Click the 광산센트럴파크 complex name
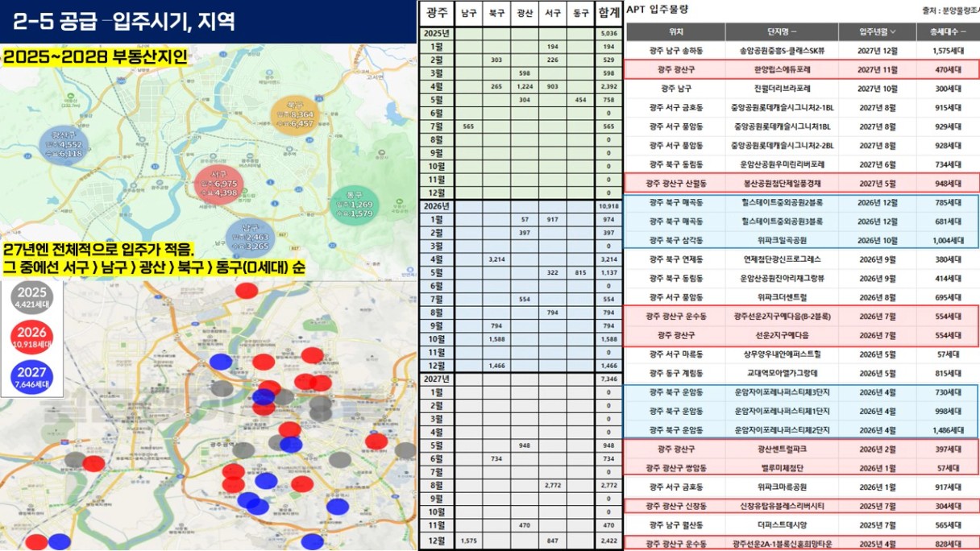 [x=781, y=449]
